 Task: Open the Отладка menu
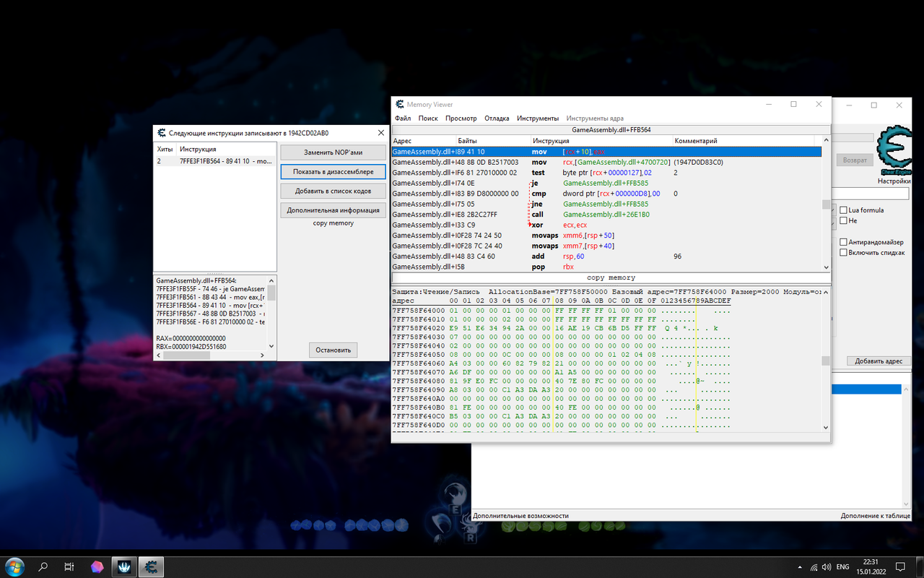click(x=497, y=118)
